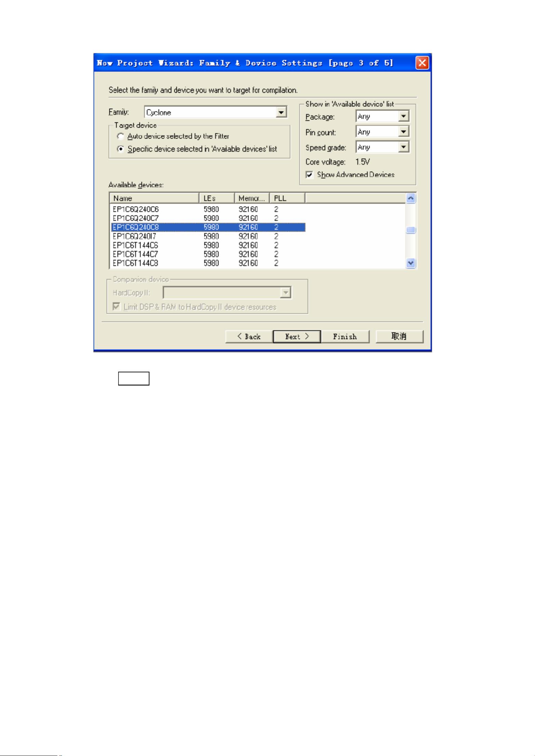
Task: Go to previous page with Back button
Action: [x=249, y=337]
